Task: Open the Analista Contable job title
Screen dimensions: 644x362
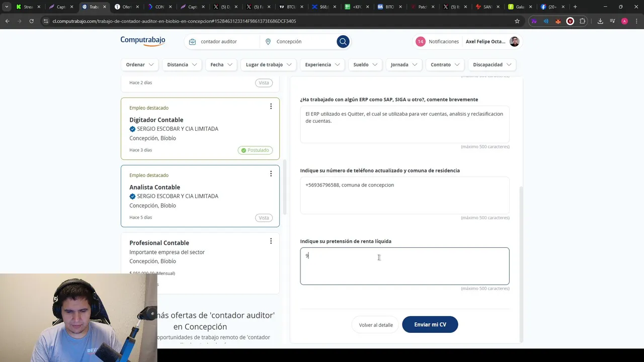Action: [x=154, y=187]
